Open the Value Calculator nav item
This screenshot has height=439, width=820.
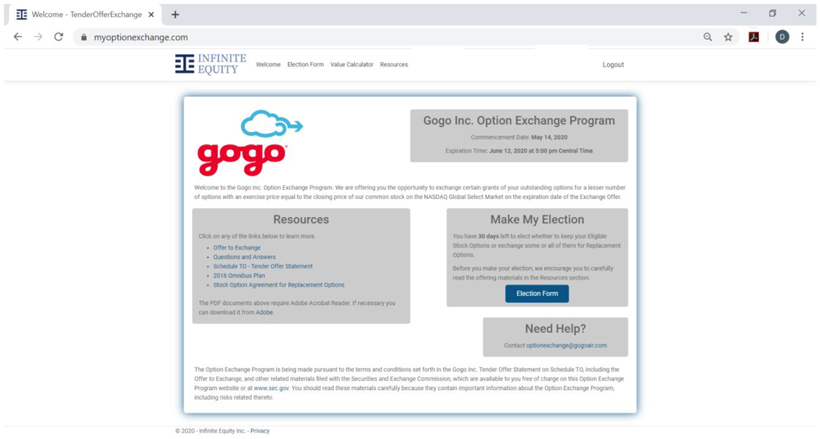[352, 64]
